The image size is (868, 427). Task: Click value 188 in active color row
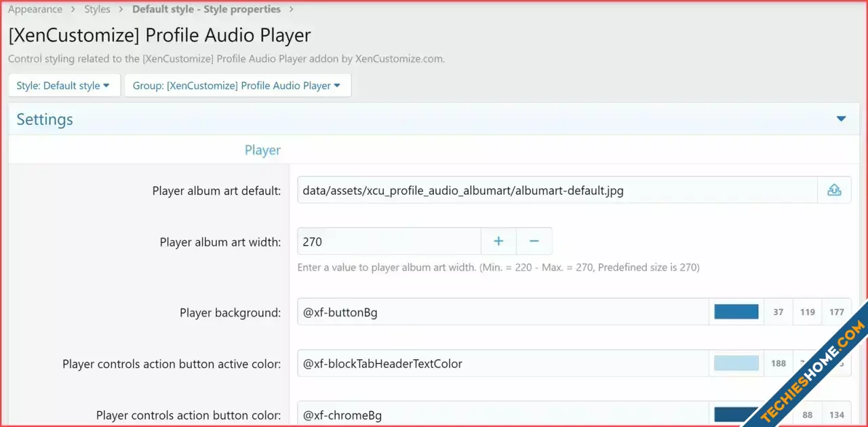(x=778, y=363)
